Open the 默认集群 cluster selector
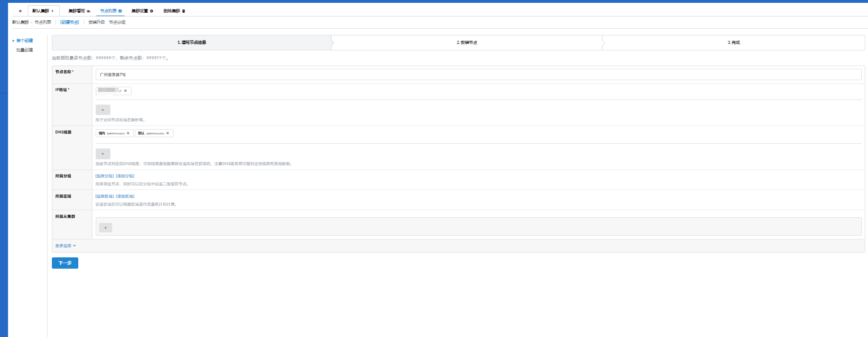Image resolution: width=868 pixels, height=337 pixels. (x=43, y=11)
